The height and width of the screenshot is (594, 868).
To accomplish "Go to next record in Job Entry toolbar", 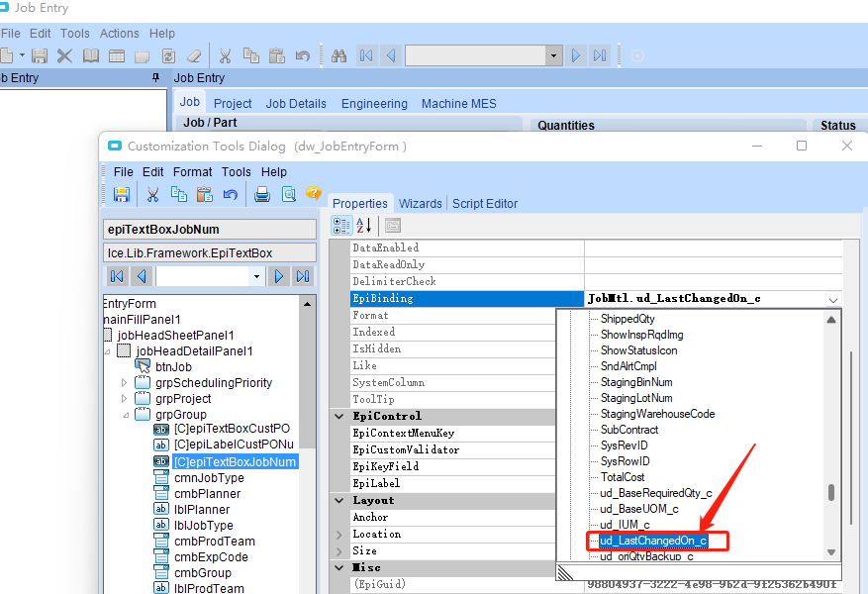I will [x=576, y=55].
